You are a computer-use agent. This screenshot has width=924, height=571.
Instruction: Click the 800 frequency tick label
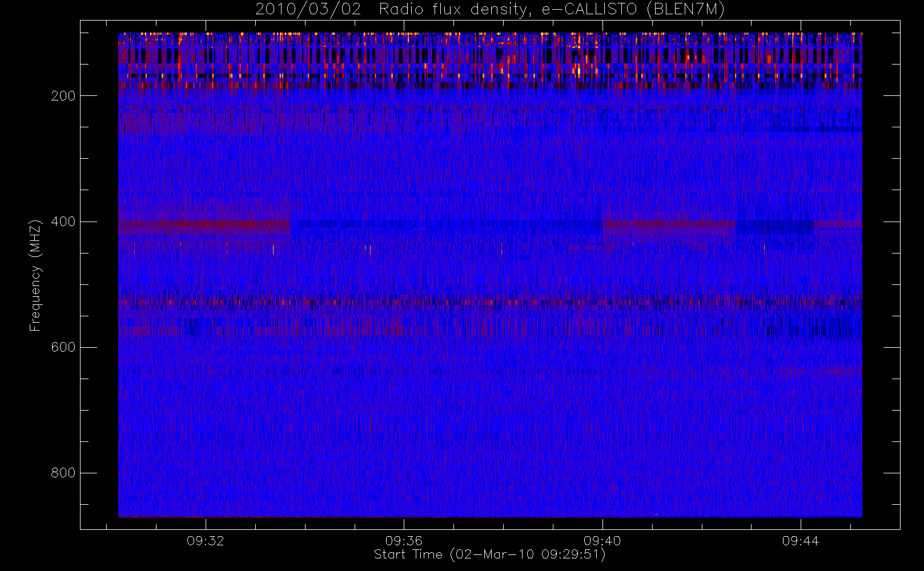[x=63, y=473]
